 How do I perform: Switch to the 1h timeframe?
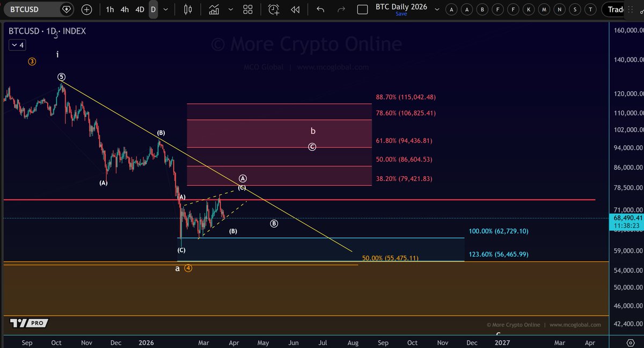109,10
